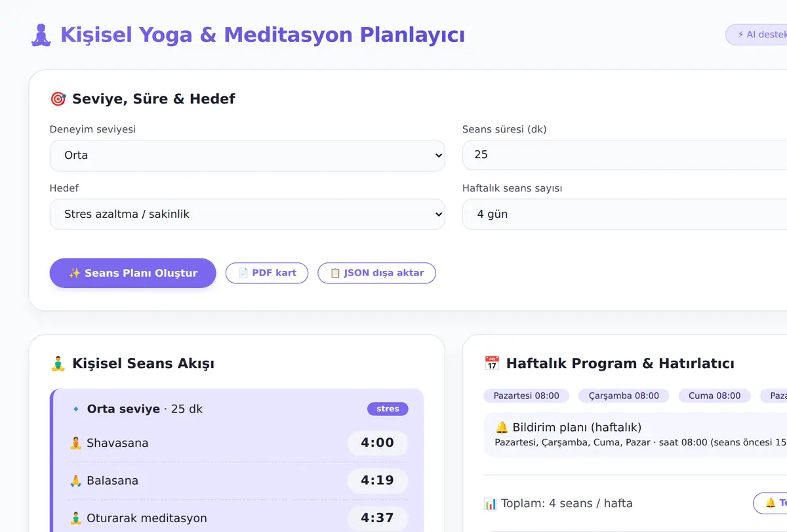Click the JSON dışa aktar button

[x=376, y=273]
